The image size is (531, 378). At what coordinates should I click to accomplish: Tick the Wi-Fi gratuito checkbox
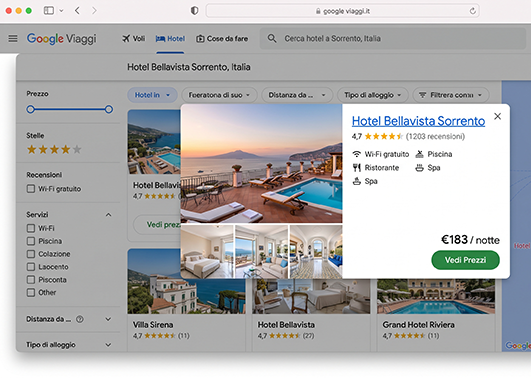31,189
